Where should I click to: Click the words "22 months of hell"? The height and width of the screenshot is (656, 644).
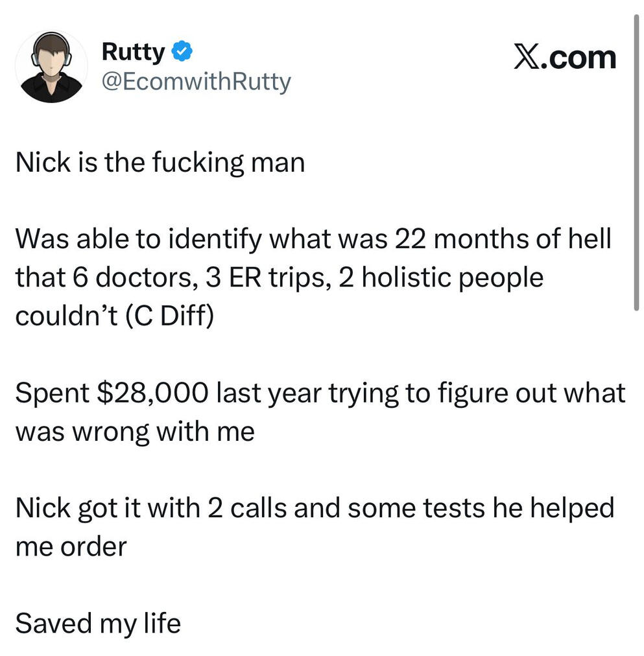(499, 239)
